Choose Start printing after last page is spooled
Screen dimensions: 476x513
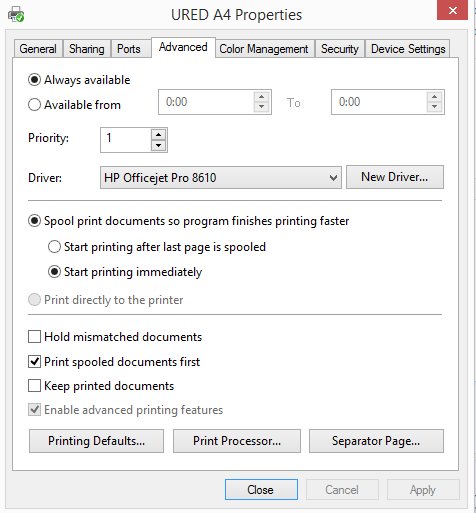tap(54, 247)
